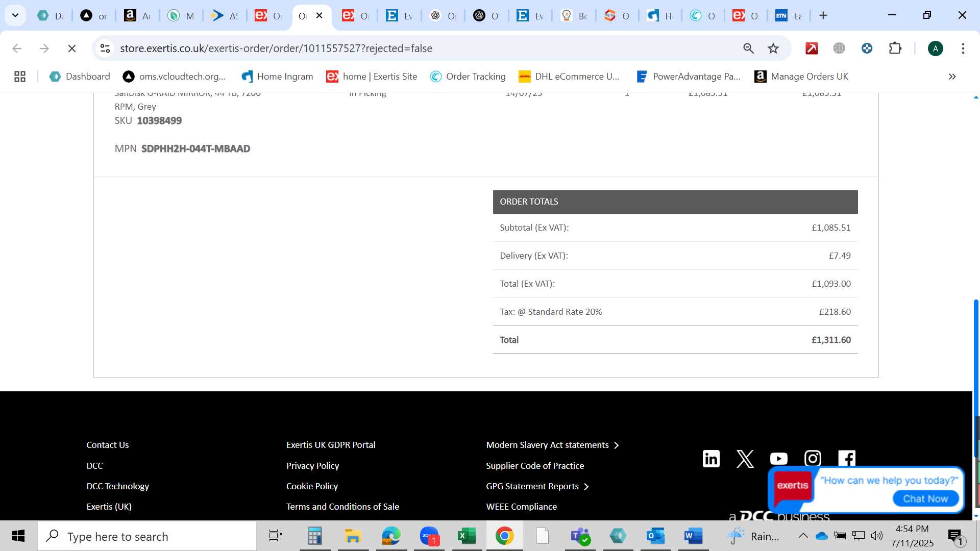Open the Cookie Policy link

pyautogui.click(x=312, y=486)
